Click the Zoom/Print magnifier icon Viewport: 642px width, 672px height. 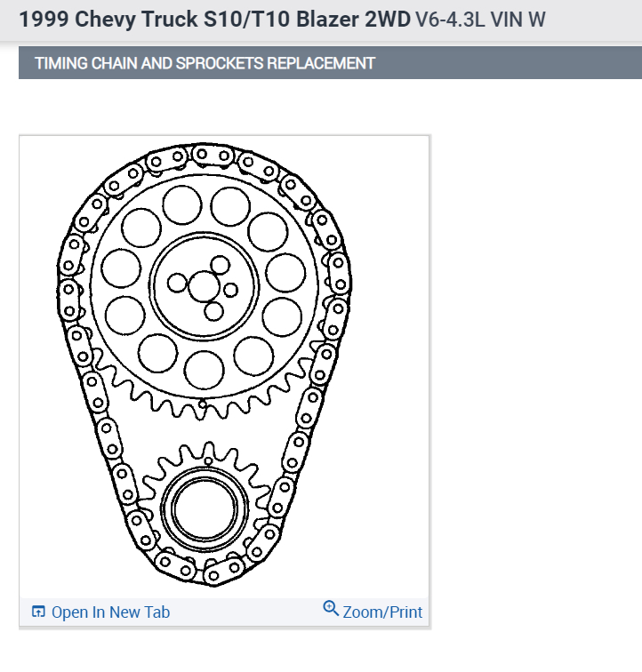331,608
